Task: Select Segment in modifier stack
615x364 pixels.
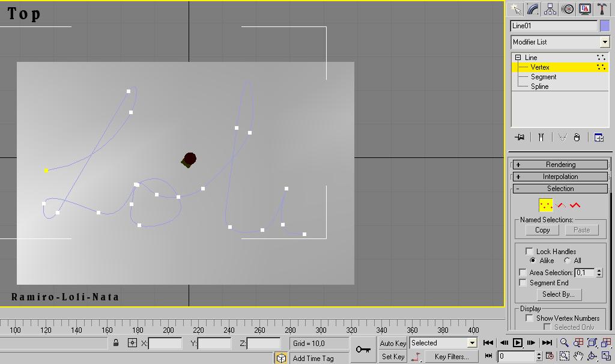Action: [543, 77]
